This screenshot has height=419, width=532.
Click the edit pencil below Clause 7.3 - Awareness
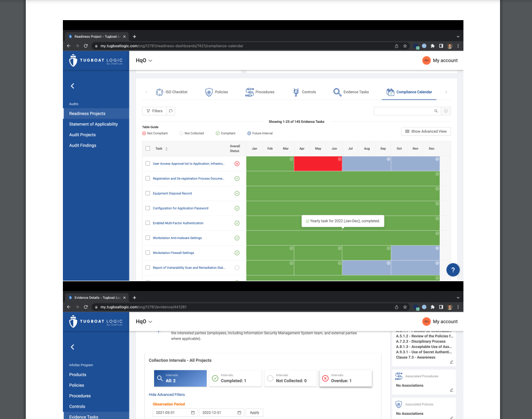click(x=451, y=362)
